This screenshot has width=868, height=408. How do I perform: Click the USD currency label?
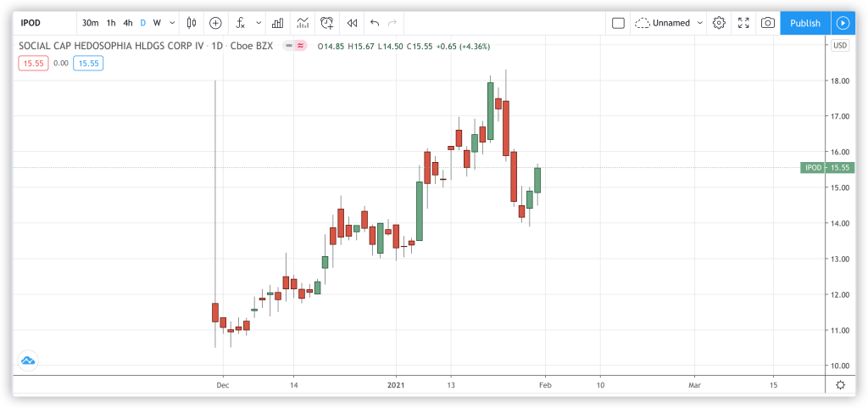pyautogui.click(x=840, y=46)
